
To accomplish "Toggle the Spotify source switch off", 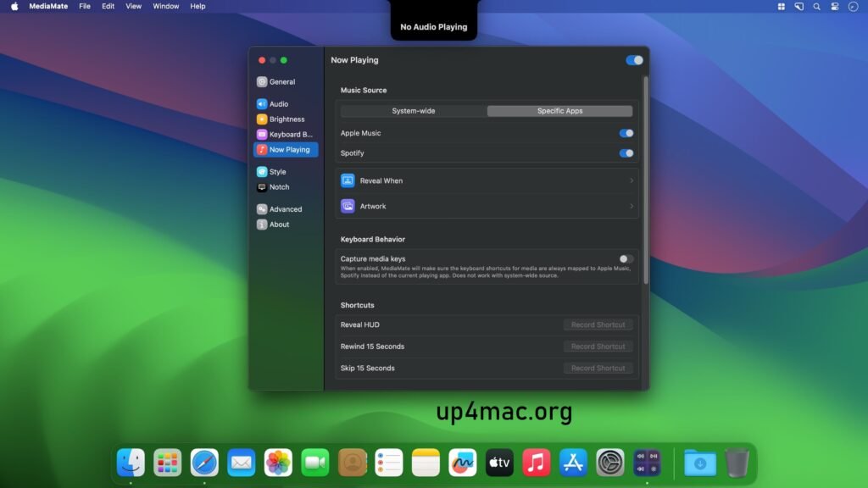I will click(x=626, y=153).
